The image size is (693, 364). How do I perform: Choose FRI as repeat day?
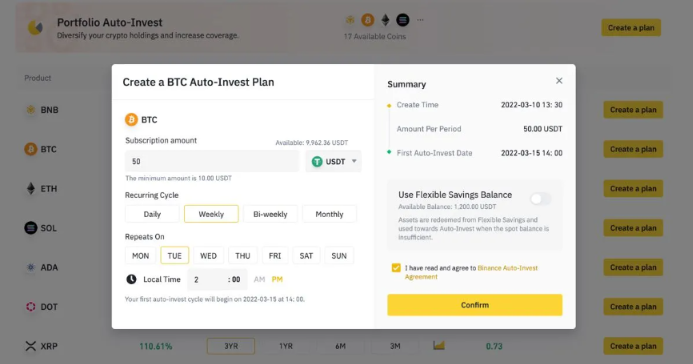(x=275, y=256)
